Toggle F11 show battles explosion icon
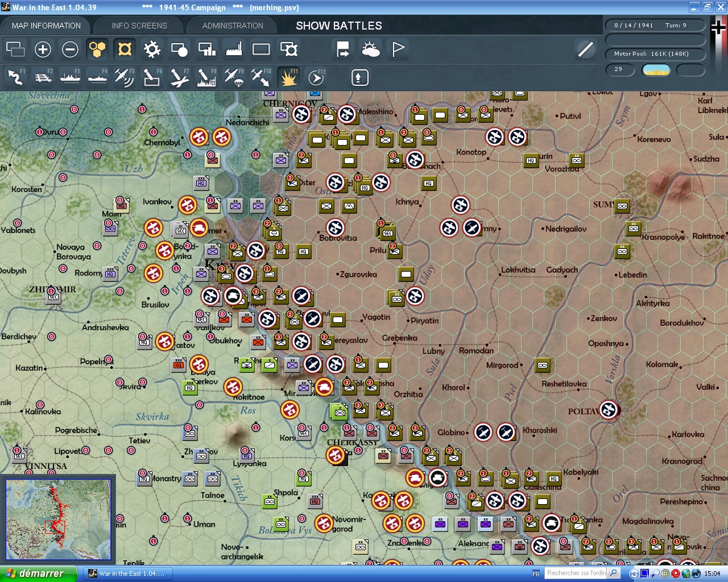 point(288,77)
